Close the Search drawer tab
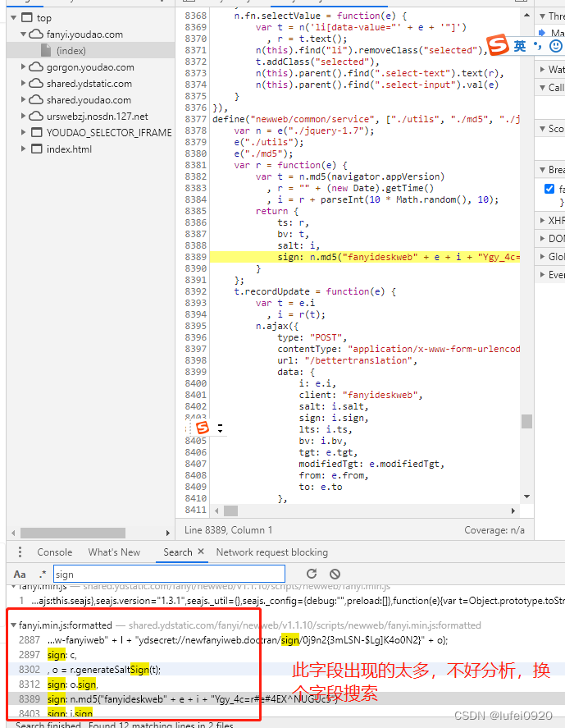 [x=201, y=552]
